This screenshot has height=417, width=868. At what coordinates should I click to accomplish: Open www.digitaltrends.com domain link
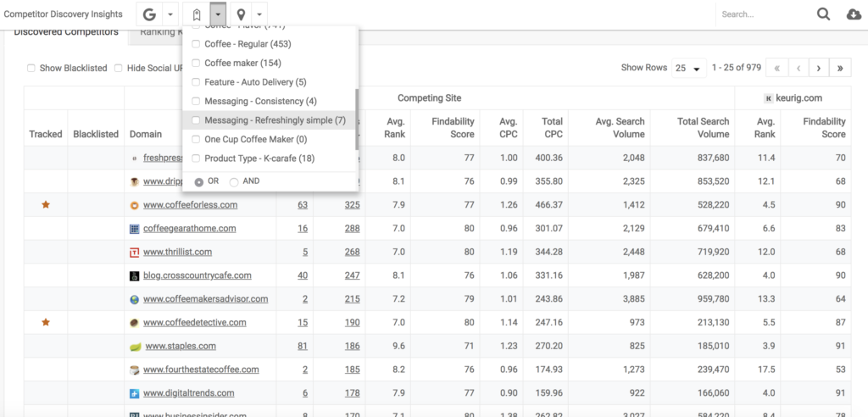pos(189,393)
